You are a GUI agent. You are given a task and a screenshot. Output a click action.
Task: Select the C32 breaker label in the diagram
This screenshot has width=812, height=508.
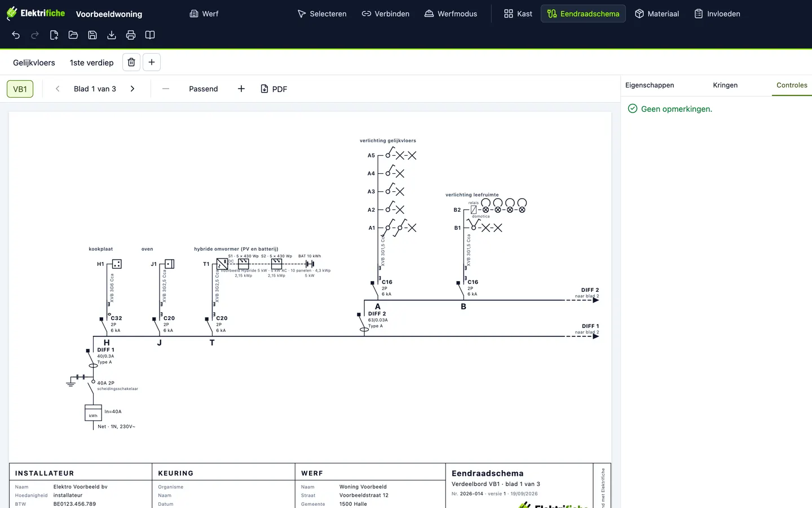[x=116, y=318]
